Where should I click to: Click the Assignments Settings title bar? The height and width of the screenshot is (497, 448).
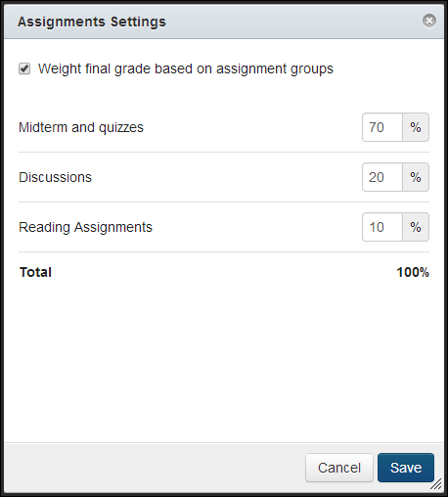(224, 22)
